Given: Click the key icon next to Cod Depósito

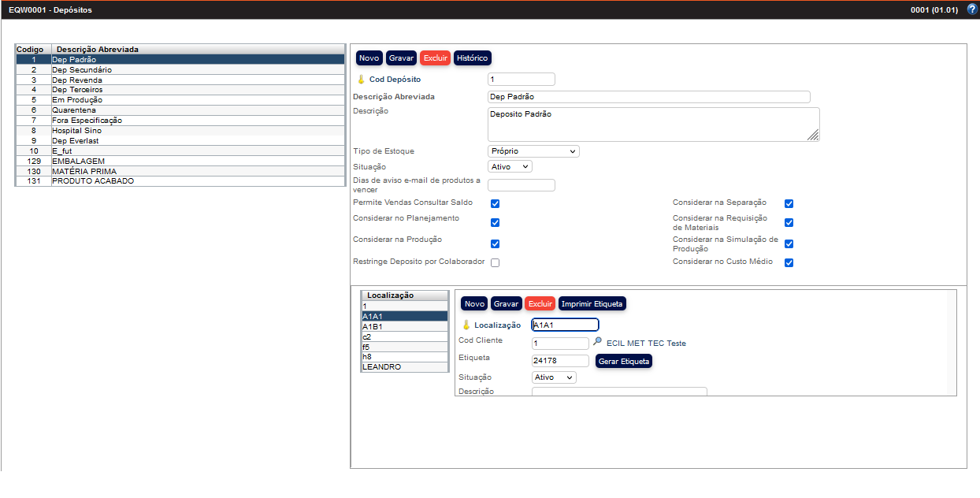Looking at the screenshot, I should pyautogui.click(x=362, y=80).
